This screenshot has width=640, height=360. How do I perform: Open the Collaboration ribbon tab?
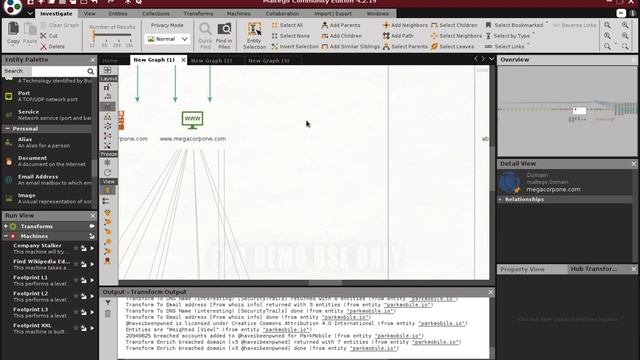click(282, 13)
